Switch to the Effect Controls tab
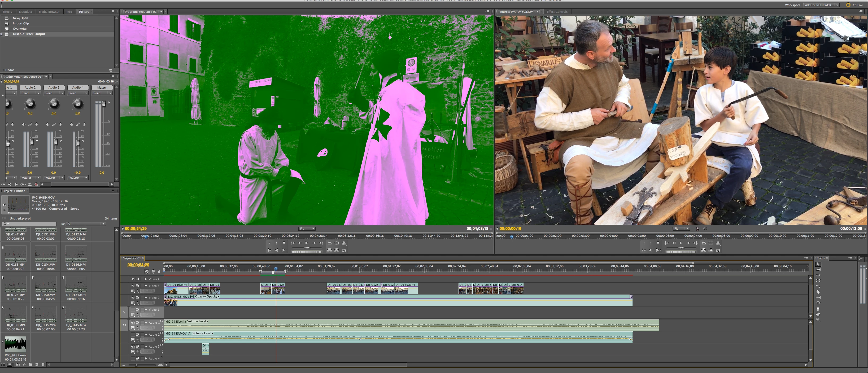 coord(557,12)
